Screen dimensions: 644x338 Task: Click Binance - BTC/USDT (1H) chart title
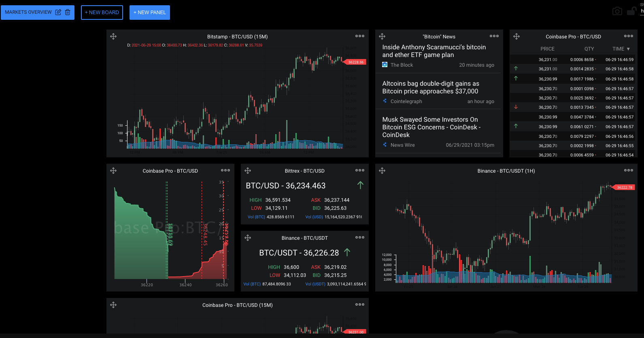click(x=506, y=171)
